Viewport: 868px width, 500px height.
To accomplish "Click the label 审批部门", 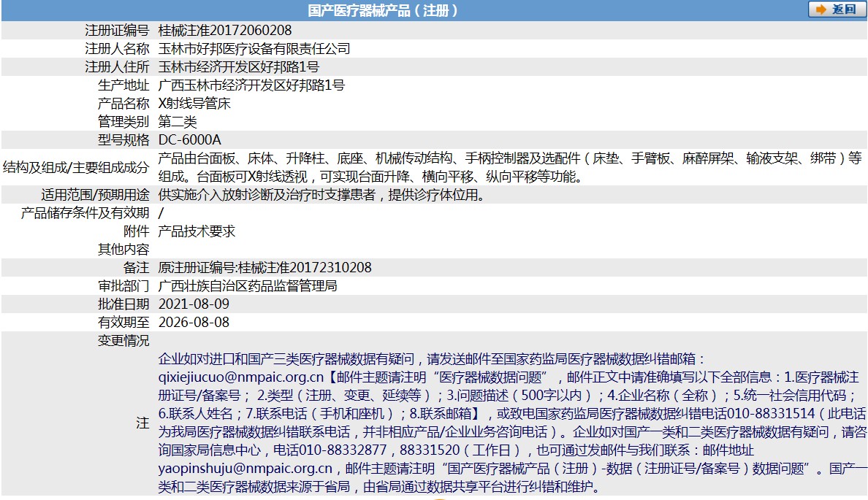I will click(123, 286).
